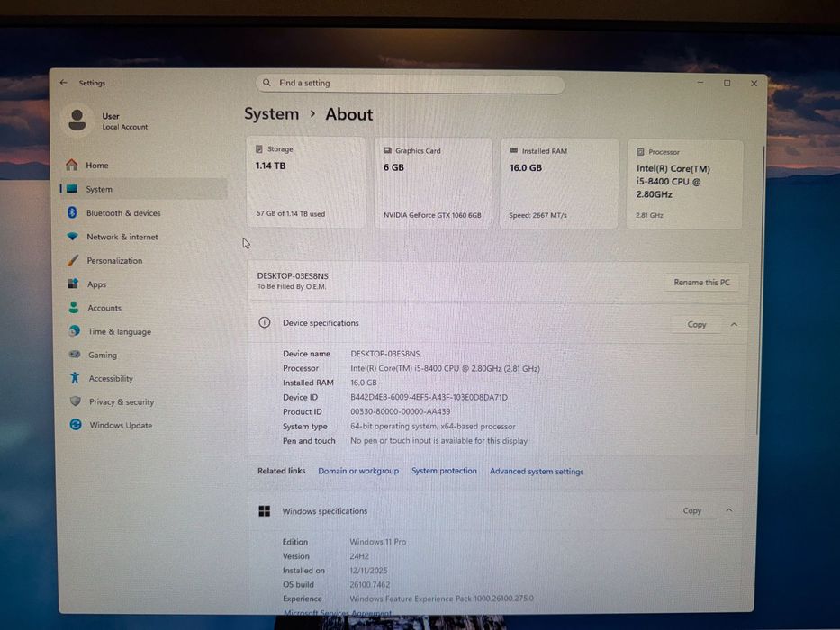Open the Storage 1.14 TB card

click(x=305, y=182)
